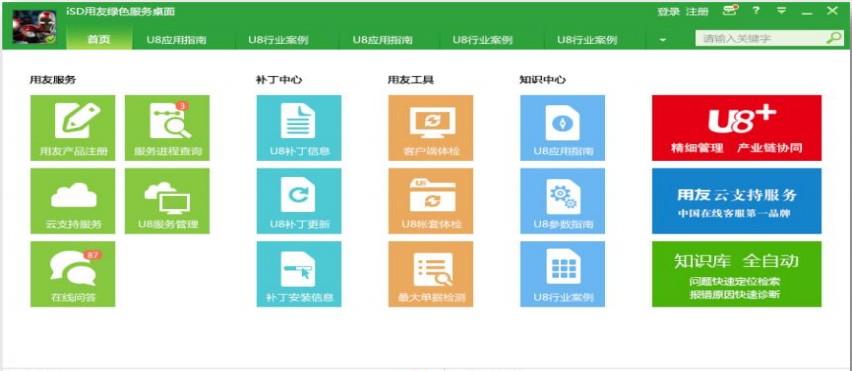Open the 云支持服务 tile

(x=73, y=201)
